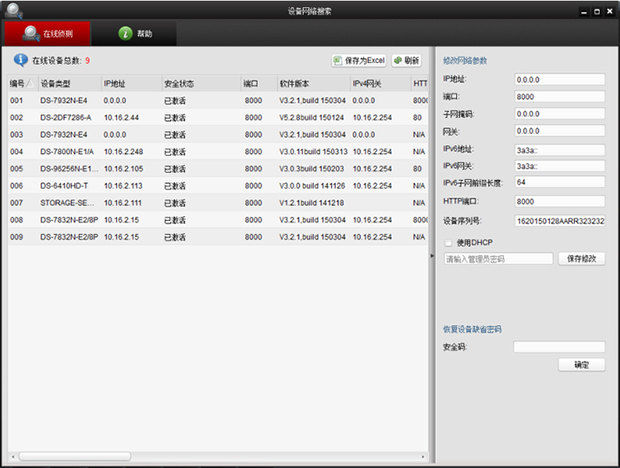
Task: Click the 安全码 input field
Action: [559, 347]
